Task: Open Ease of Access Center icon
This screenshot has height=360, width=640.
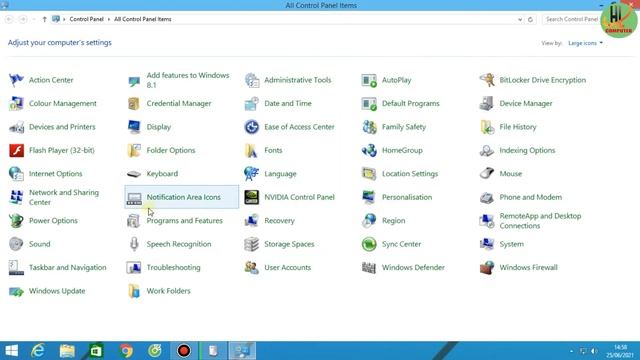Action: click(x=251, y=127)
